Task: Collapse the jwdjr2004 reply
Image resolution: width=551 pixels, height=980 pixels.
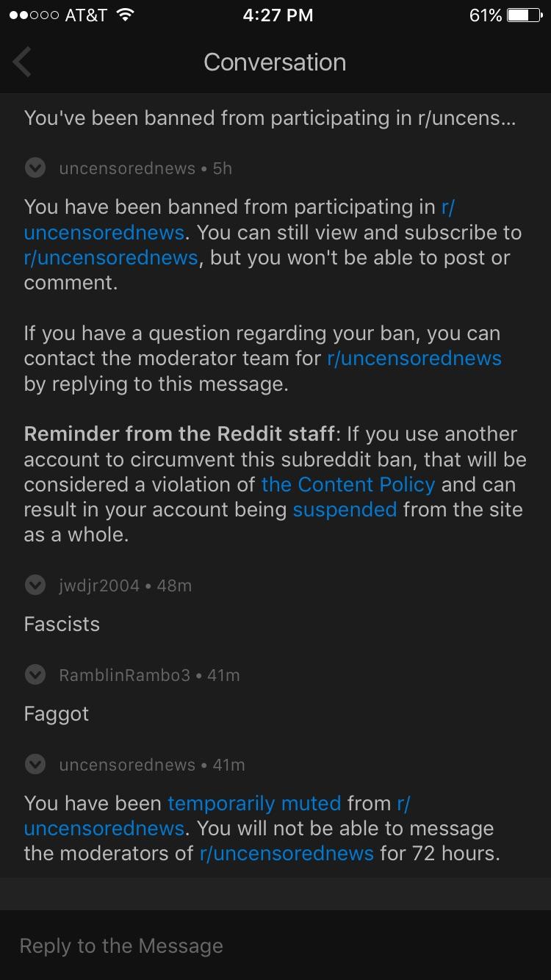Action: [35, 586]
